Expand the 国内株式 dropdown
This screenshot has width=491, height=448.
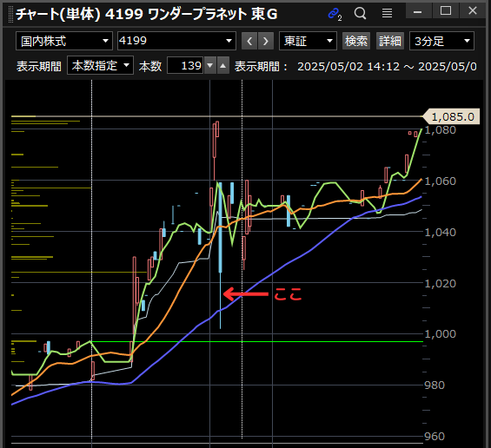click(x=64, y=41)
